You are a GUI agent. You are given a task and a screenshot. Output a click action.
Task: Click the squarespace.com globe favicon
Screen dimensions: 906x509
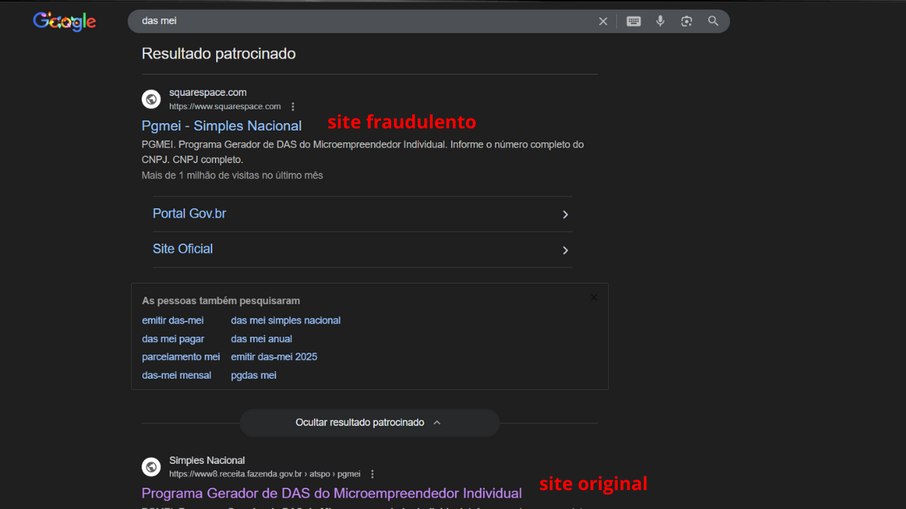tap(151, 99)
